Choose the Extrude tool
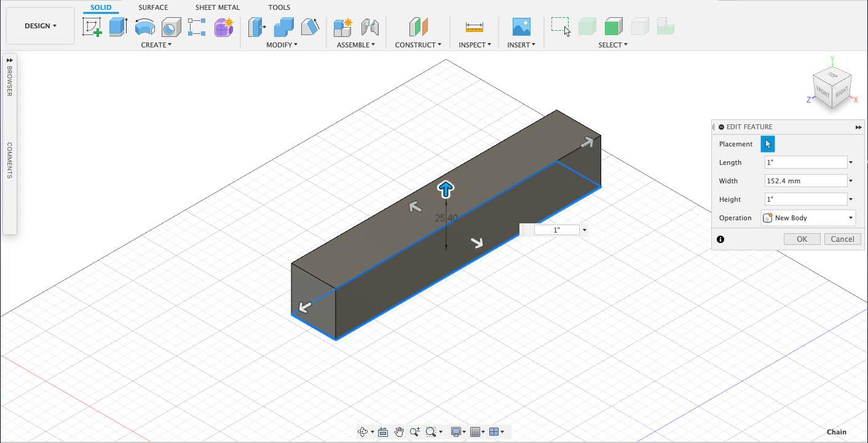Screen dimensions: 868x443 click(118, 26)
